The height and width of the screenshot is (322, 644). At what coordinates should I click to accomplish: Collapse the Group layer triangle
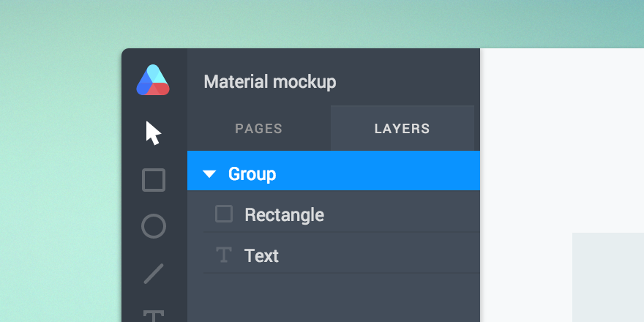(x=209, y=174)
